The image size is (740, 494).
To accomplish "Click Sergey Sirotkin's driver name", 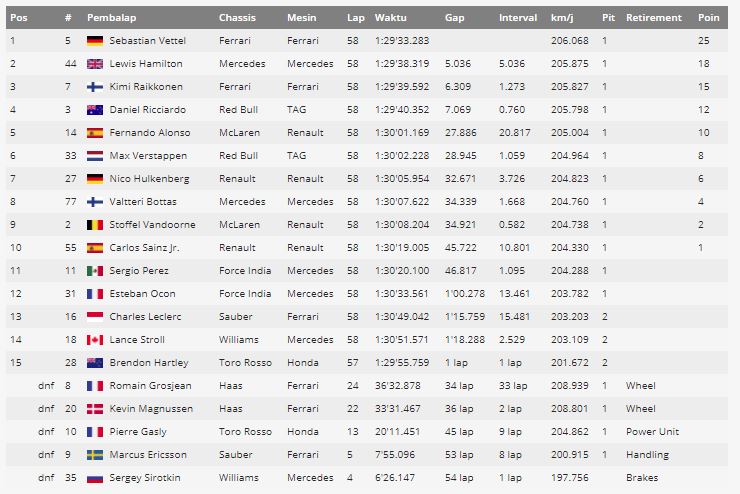I will pos(145,478).
